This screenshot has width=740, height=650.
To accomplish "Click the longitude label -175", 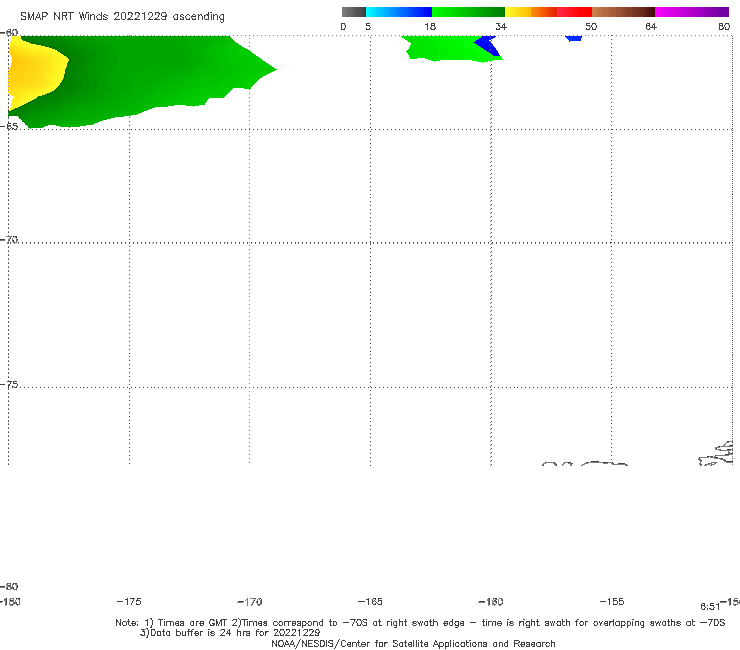I will [x=129, y=601].
